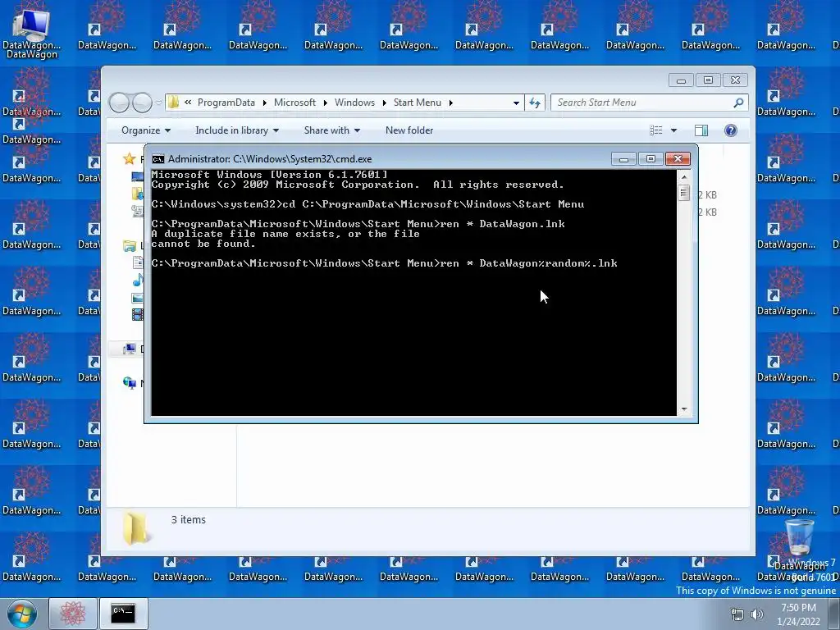Open the address bar history dropdown
The height and width of the screenshot is (630, 840).
tap(516, 103)
